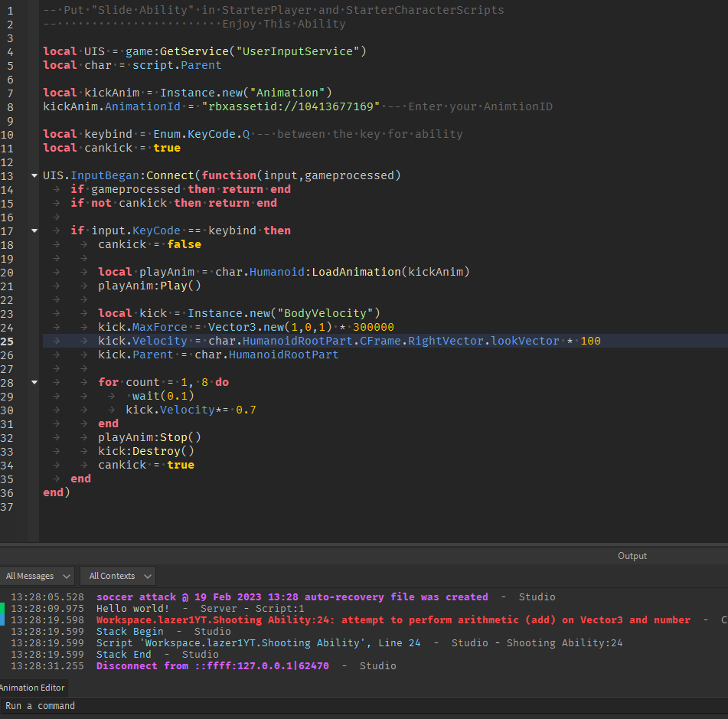Screen dimensions: 728x719
Task: Click the 0.7 velocity multiplier value
Action: click(x=246, y=410)
